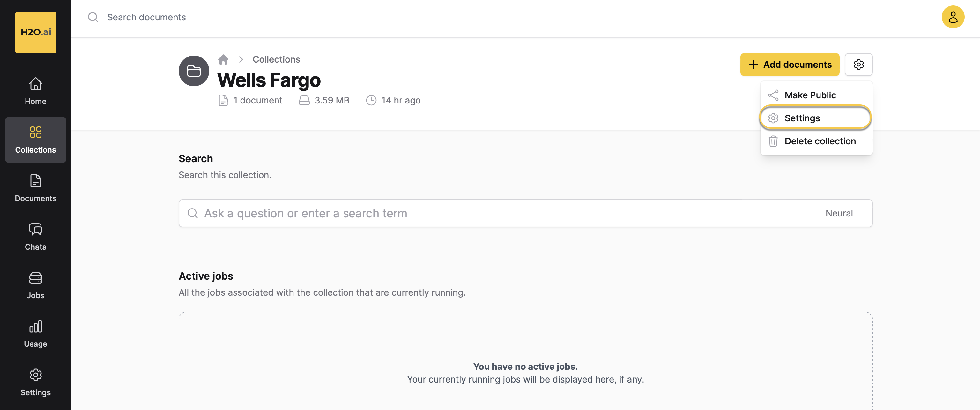Click the Collections breadcrumb link
The width and height of the screenshot is (980, 410).
(276, 59)
